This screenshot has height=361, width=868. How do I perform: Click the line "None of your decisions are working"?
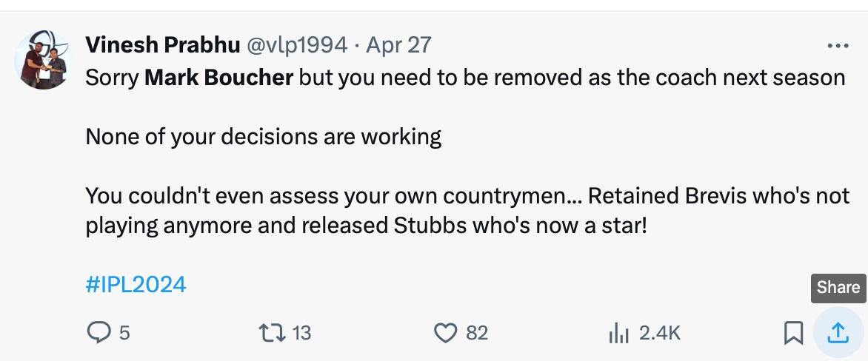[264, 137]
